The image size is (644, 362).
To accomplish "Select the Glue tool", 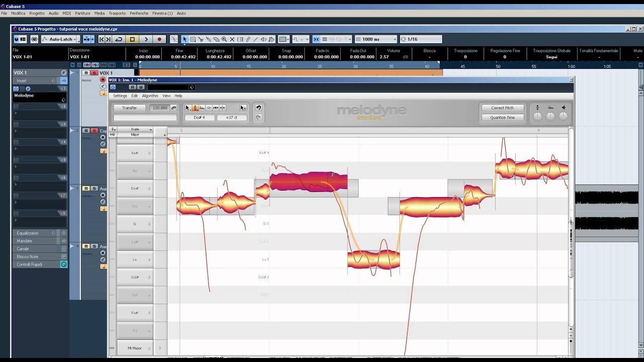I will [208, 39].
